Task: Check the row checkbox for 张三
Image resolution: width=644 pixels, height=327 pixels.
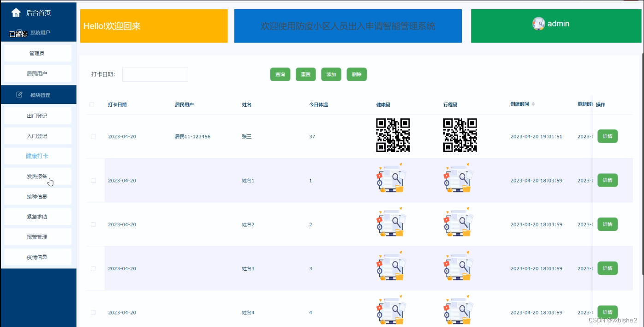Action: pyautogui.click(x=93, y=137)
